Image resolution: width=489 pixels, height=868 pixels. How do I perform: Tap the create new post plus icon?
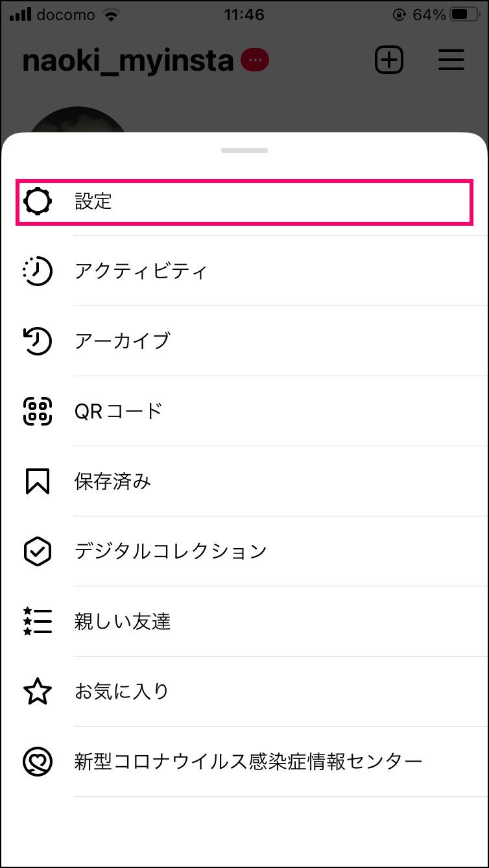[x=389, y=60]
